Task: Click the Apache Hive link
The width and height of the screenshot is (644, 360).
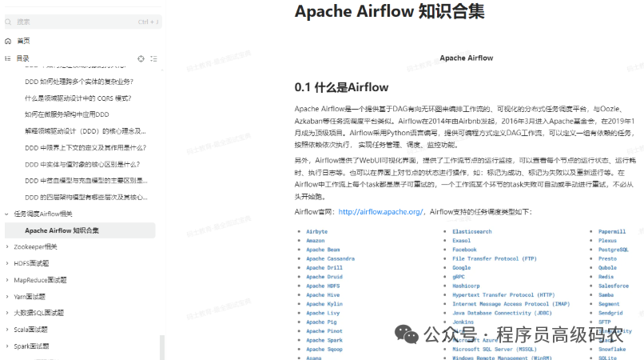Action: [x=323, y=295]
